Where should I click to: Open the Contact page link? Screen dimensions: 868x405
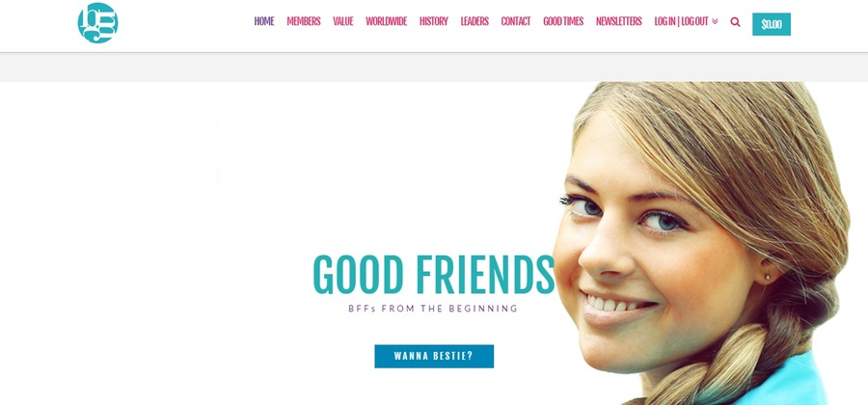(x=515, y=21)
